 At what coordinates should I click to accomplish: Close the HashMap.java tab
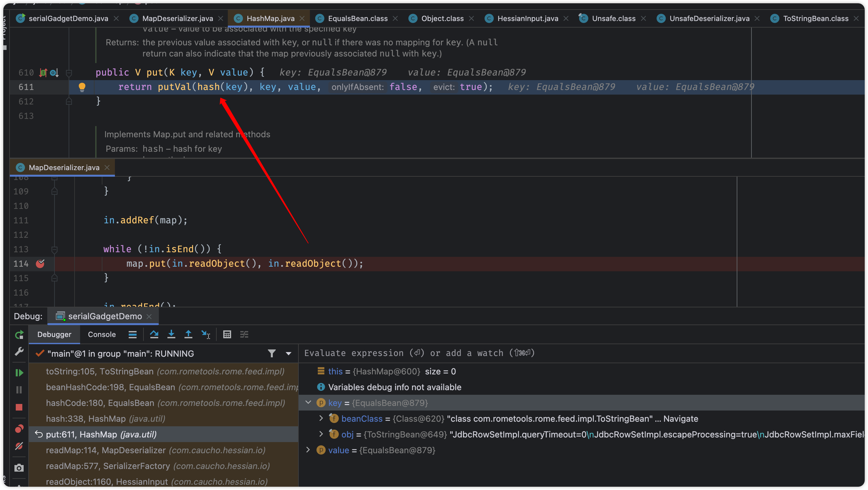coord(302,18)
